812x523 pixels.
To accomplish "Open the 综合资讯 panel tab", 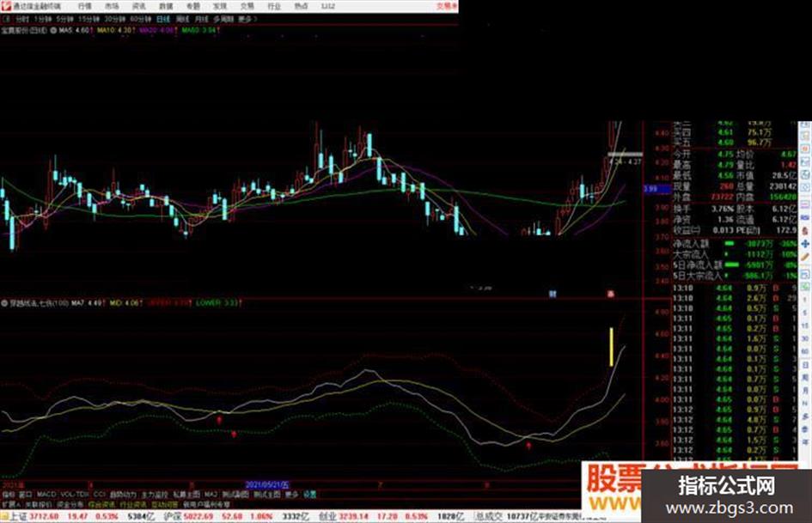I will (102, 504).
